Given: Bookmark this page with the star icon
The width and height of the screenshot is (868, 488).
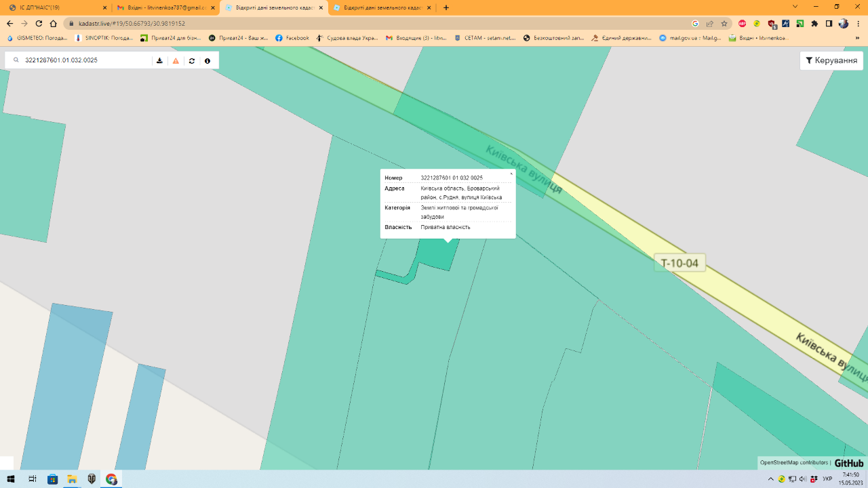Looking at the screenshot, I should pos(724,23).
